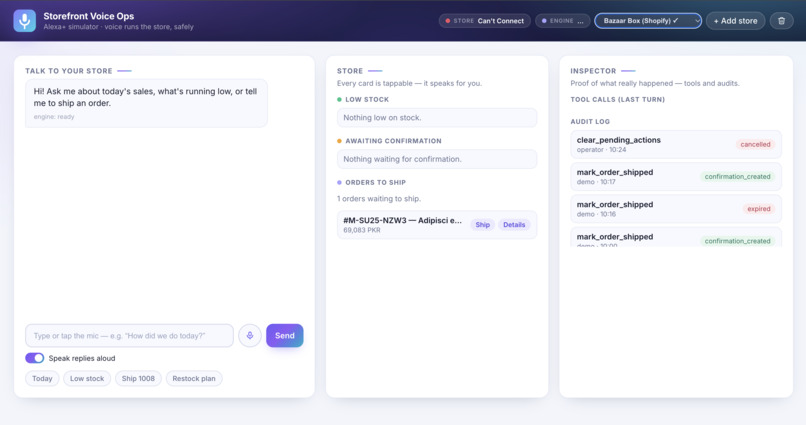Viewport: 806px width, 425px height.
Task: Click the Storefront Voice Ops microphone logo
Action: 25,21
